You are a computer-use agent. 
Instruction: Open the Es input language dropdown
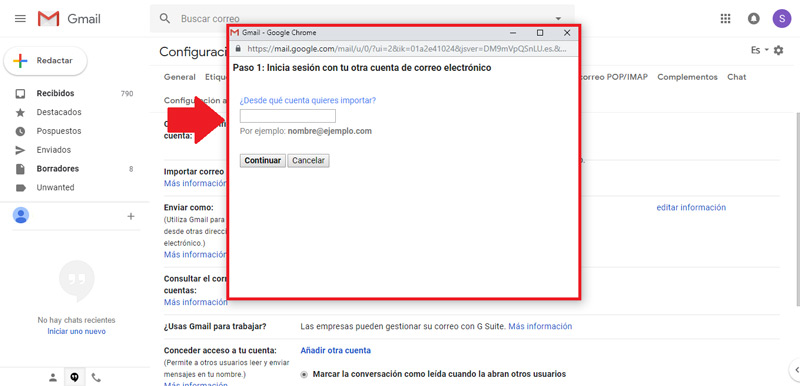(x=760, y=50)
